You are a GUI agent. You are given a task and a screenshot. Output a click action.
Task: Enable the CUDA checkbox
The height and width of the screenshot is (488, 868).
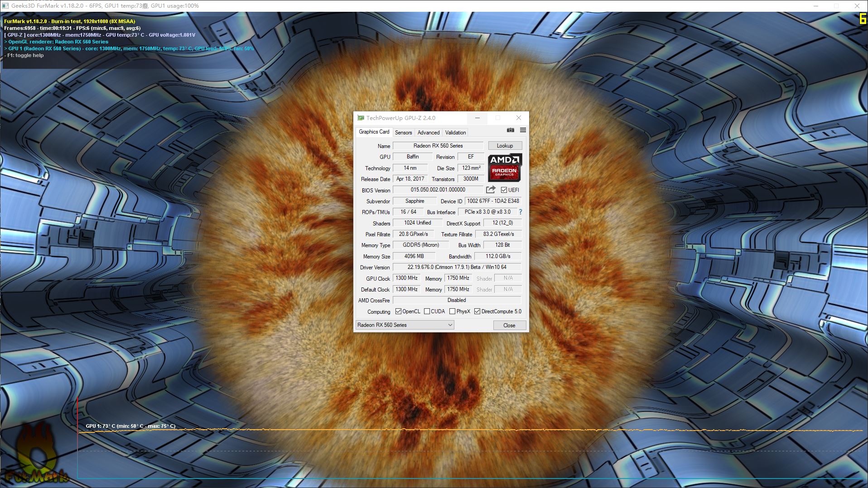click(427, 311)
